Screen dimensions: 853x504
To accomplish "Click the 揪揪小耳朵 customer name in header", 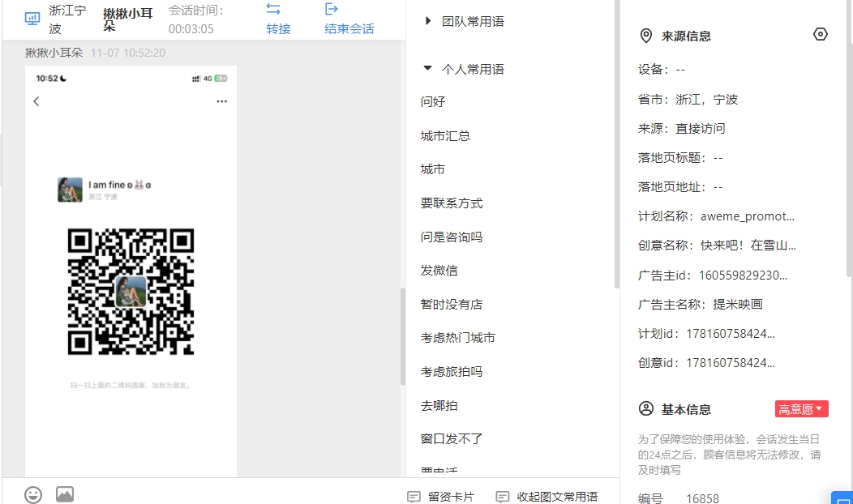I will tap(128, 19).
